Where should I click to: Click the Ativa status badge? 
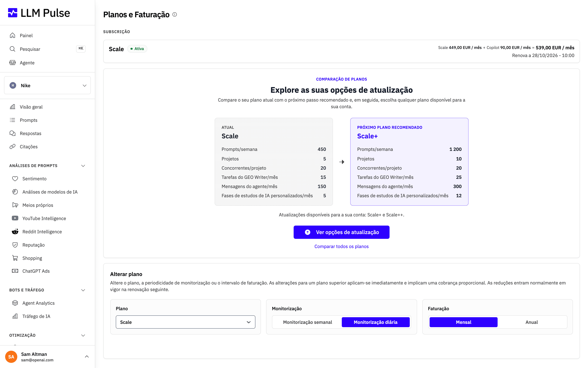(137, 49)
